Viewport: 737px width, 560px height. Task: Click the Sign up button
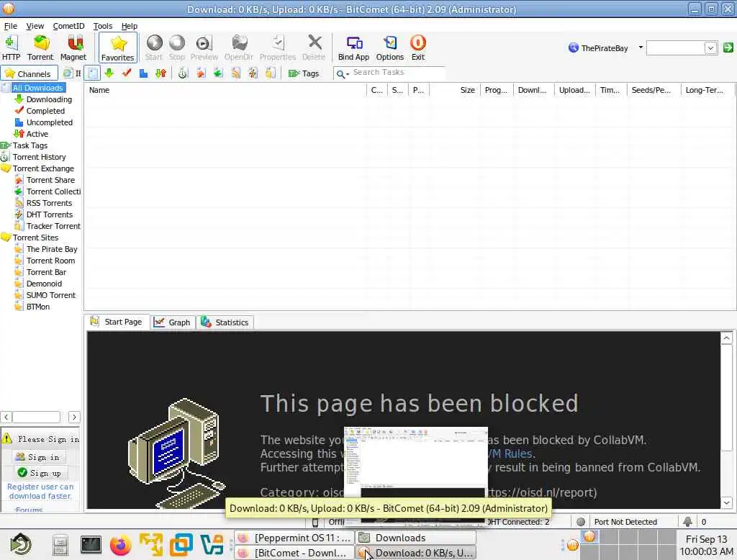(41, 472)
